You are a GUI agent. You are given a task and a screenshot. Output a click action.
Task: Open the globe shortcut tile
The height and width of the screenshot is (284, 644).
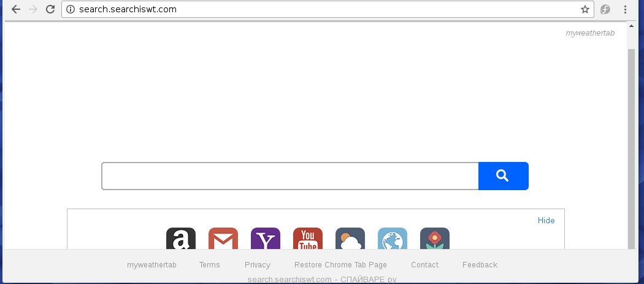click(x=393, y=239)
